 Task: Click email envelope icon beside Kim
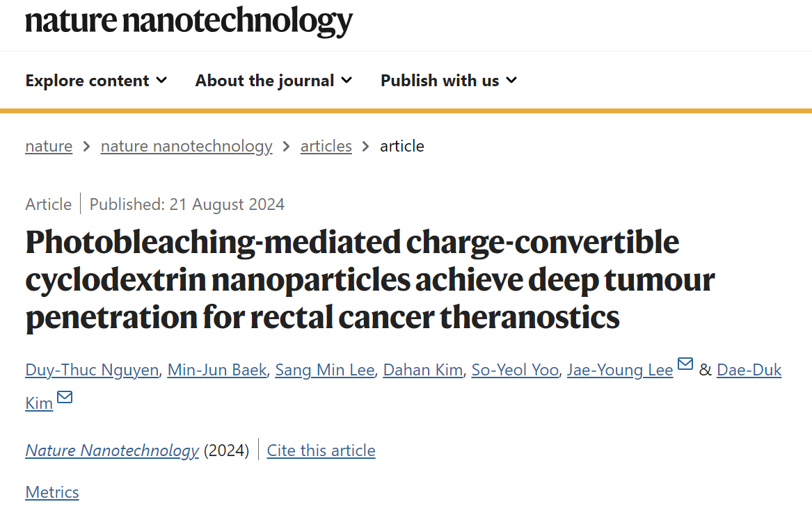tap(65, 397)
